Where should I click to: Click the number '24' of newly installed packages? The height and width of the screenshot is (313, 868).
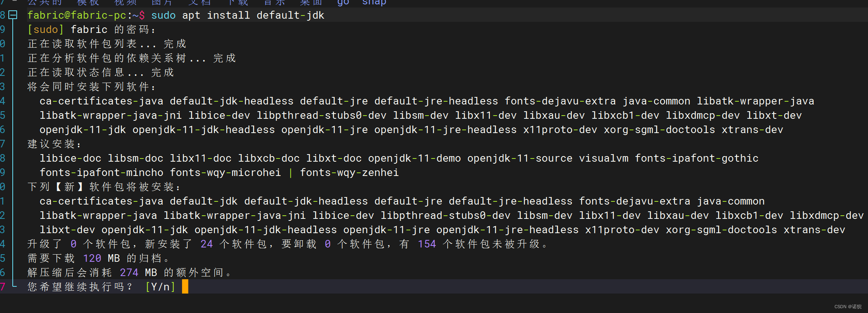tap(206, 244)
